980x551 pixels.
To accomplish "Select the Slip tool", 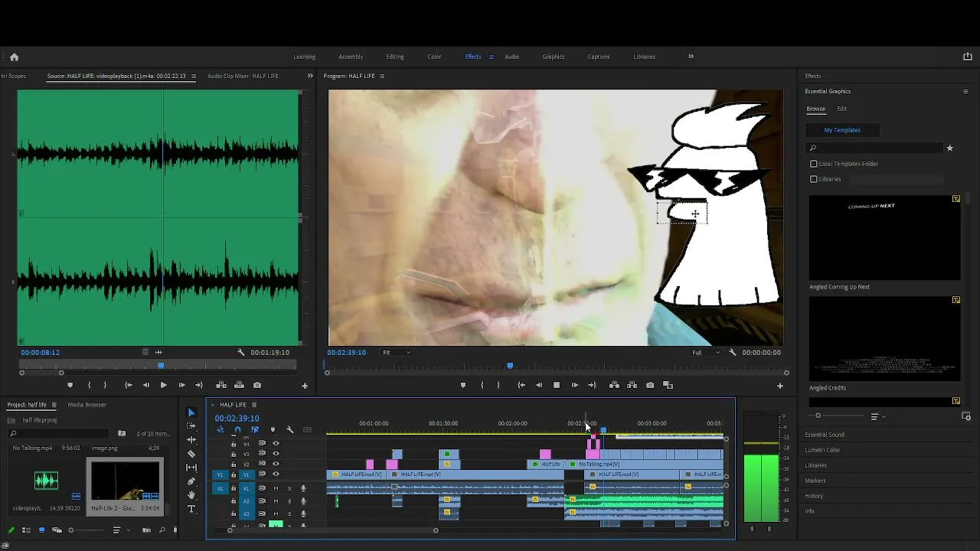I will (191, 468).
